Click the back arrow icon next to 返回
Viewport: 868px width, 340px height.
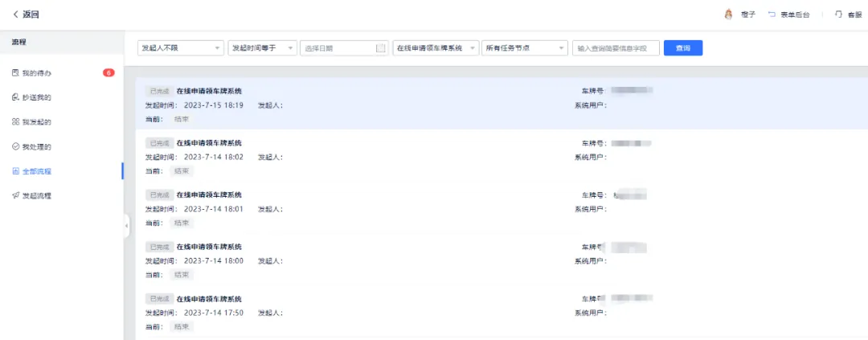pyautogui.click(x=15, y=14)
